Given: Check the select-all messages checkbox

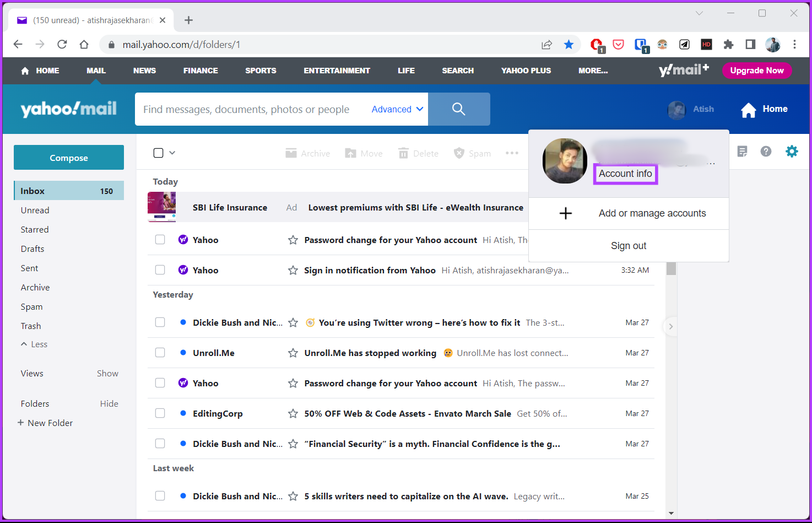Looking at the screenshot, I should pos(158,153).
